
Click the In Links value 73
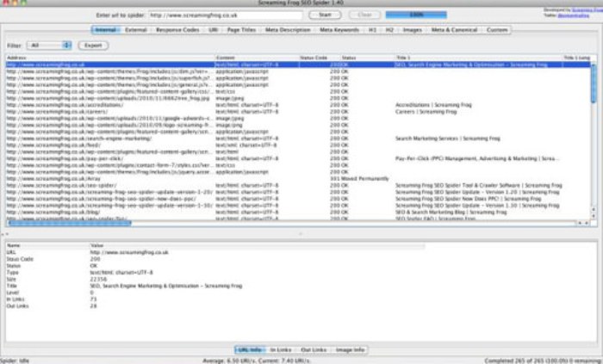(93, 299)
